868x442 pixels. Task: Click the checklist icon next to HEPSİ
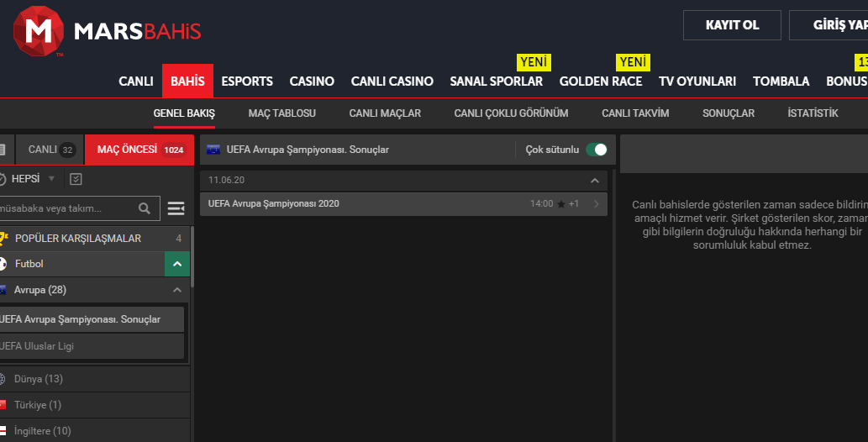point(76,179)
